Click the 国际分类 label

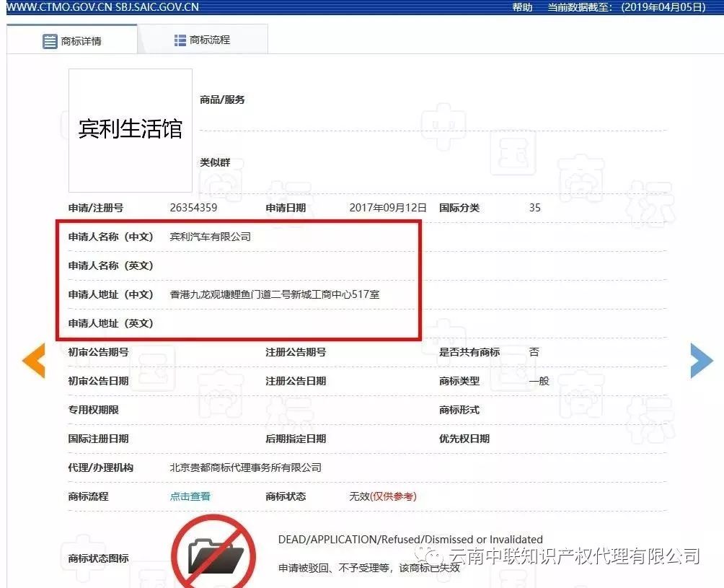(459, 208)
